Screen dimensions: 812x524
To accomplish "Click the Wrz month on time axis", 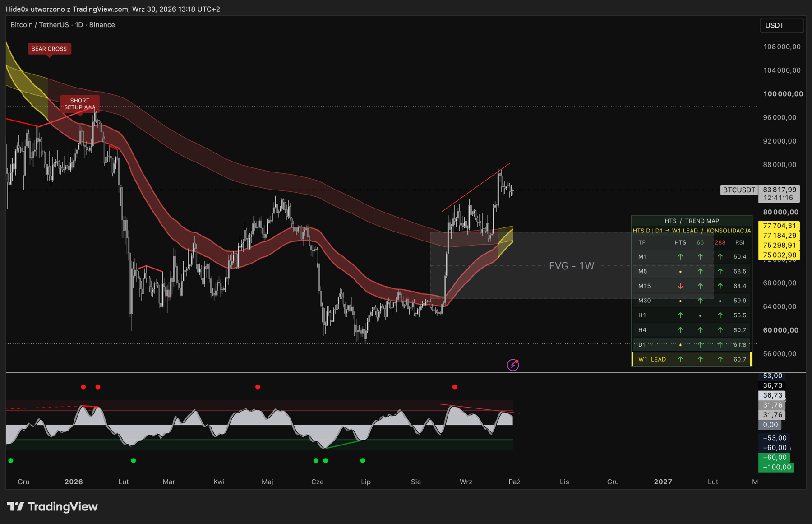I will point(466,482).
